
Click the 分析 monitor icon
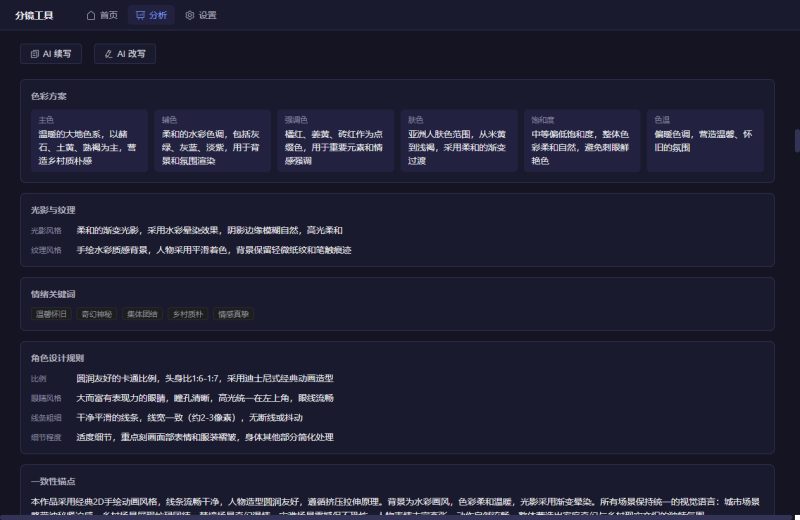[141, 16]
